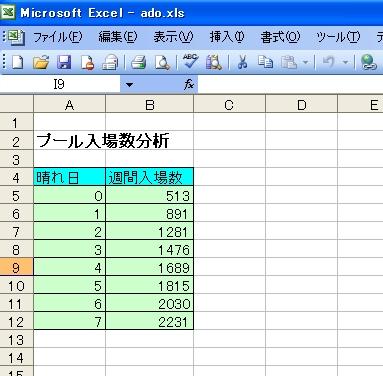This screenshot has width=383, height=376.
Task: Select the cell containing 1689
Action: 150,267
